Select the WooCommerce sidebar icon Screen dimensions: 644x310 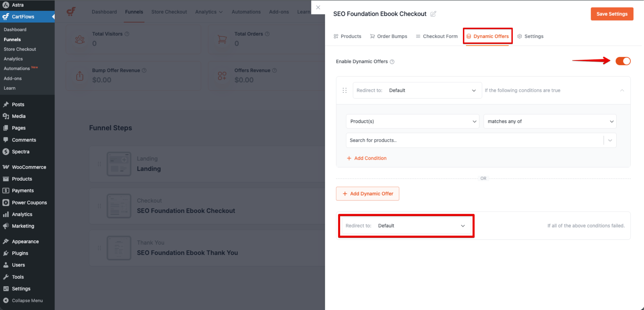(x=6, y=167)
